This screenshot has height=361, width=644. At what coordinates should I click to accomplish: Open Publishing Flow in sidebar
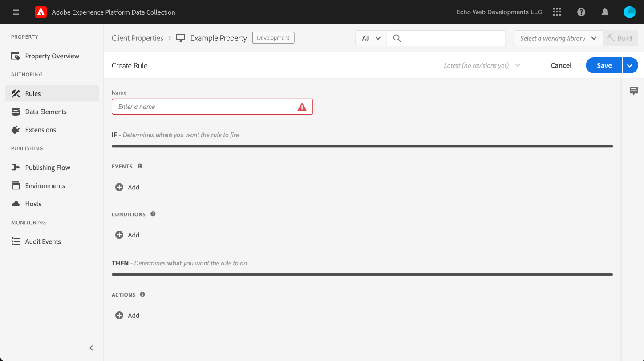(48, 168)
